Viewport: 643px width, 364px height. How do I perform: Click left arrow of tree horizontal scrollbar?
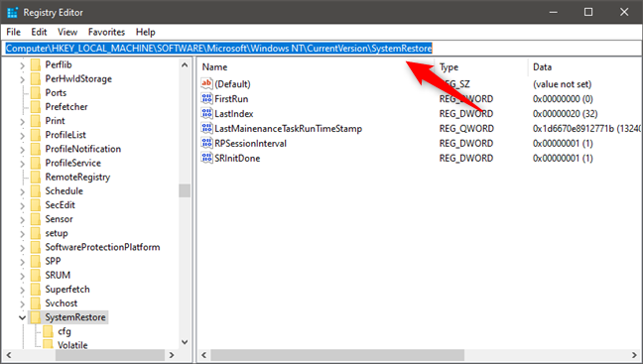9,355
